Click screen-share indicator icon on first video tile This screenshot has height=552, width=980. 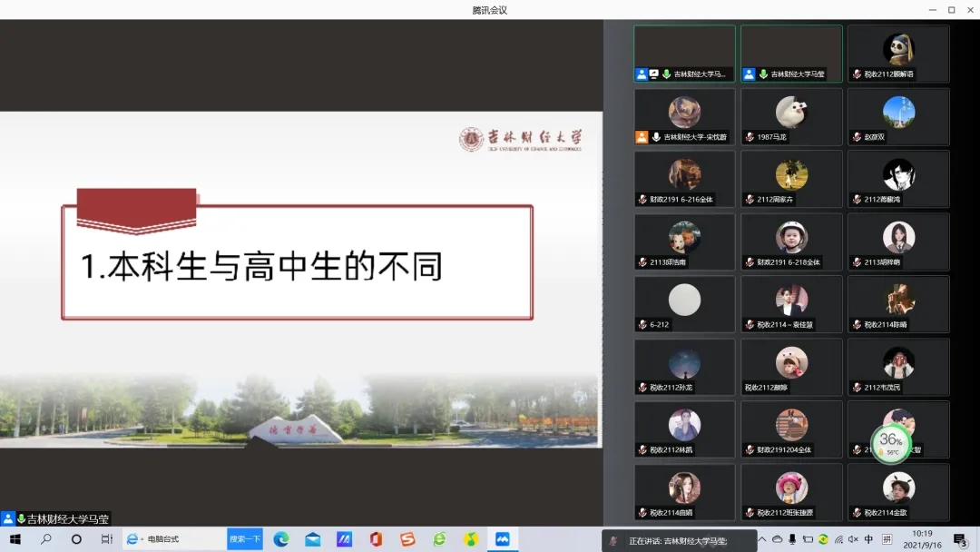pos(653,74)
